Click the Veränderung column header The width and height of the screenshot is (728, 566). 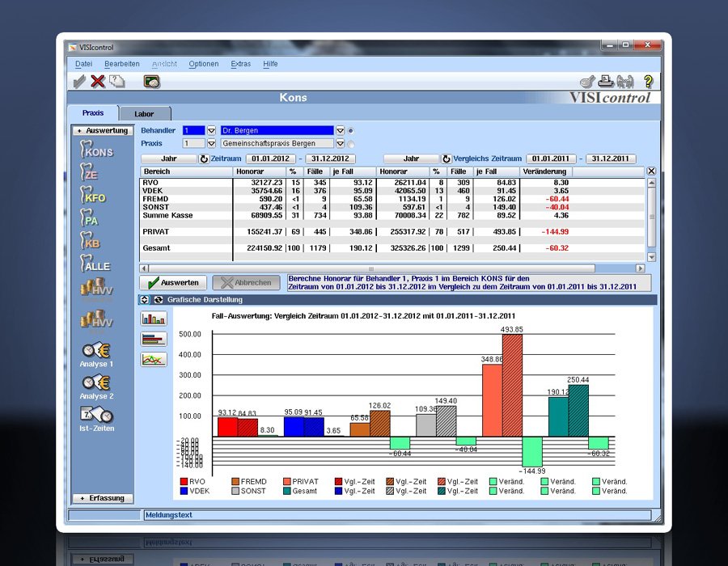tap(545, 171)
